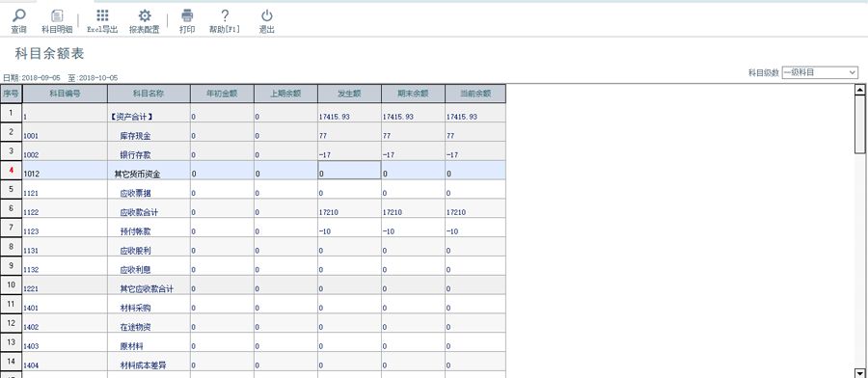Image resolution: width=868 pixels, height=378 pixels.
Task: Open 报表配置 report settings gear
Action: (145, 15)
